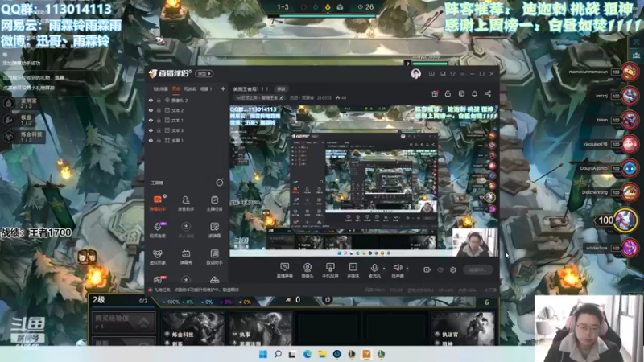Add 直播屏幕 screen capture source
Image resolution: width=644 pixels, height=362 pixels.
(x=285, y=270)
